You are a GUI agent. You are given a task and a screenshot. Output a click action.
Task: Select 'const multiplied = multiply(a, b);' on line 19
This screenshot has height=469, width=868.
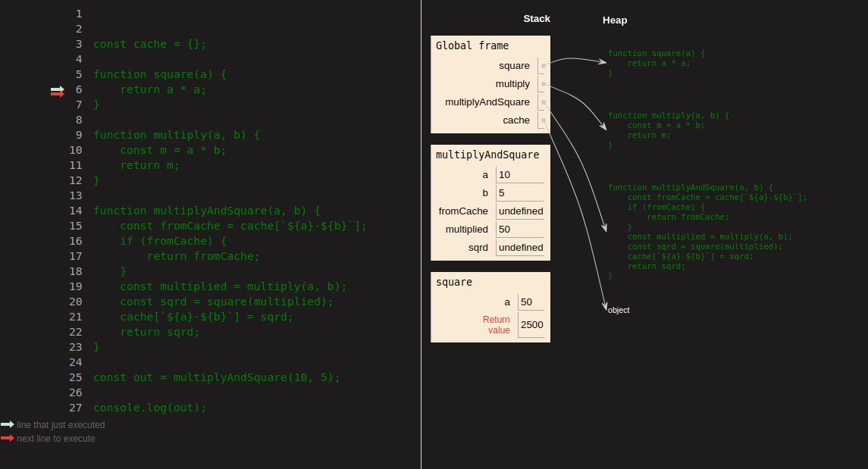[233, 286]
